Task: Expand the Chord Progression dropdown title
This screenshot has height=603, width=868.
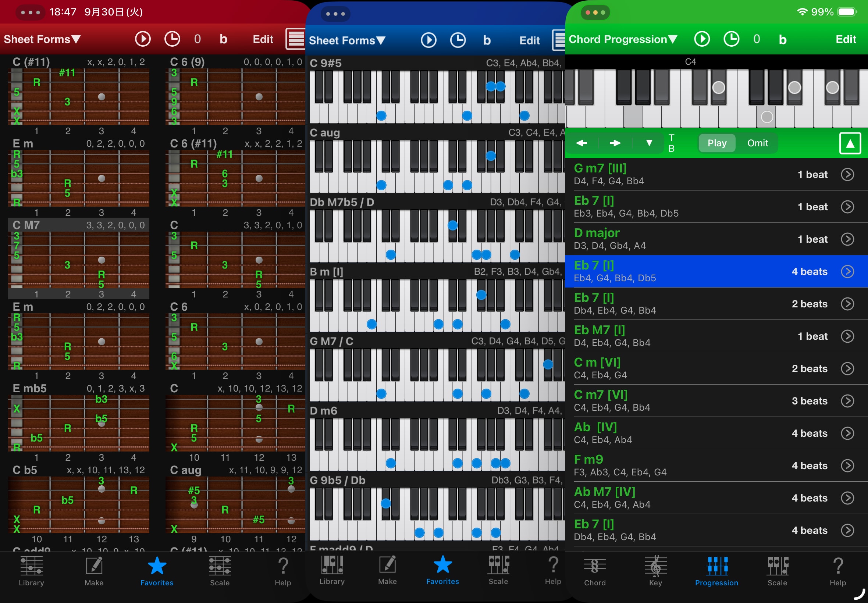Action: (623, 39)
